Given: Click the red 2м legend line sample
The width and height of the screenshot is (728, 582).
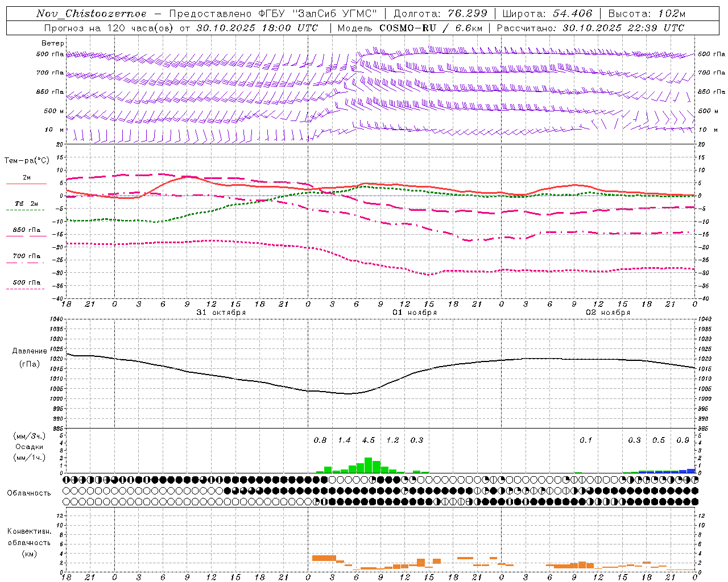Looking at the screenshot, I should (x=26, y=184).
